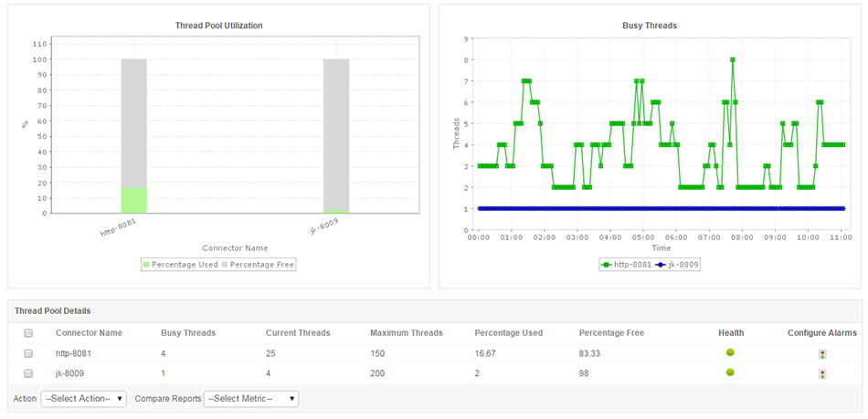Click the Percentage Free legend swatch
This screenshot has height=419, width=868.
[225, 265]
